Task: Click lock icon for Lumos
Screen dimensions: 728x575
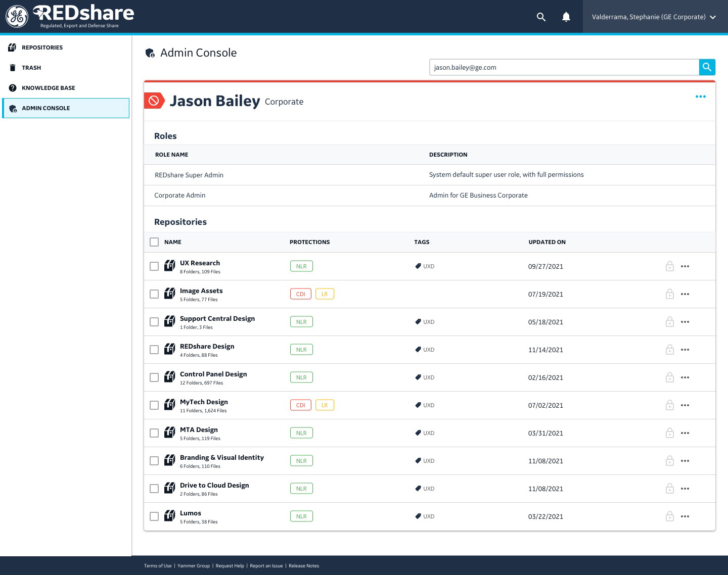Action: click(x=670, y=516)
